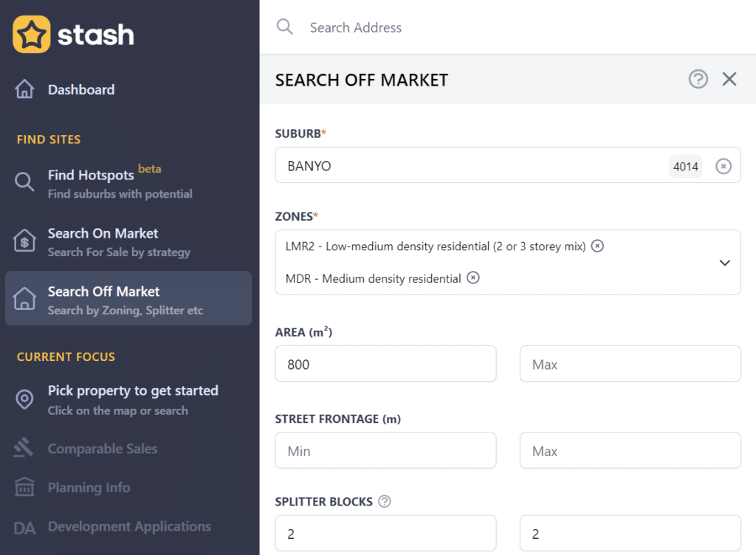Click the stash logo icon
The height and width of the screenshot is (555, 756).
point(30,33)
